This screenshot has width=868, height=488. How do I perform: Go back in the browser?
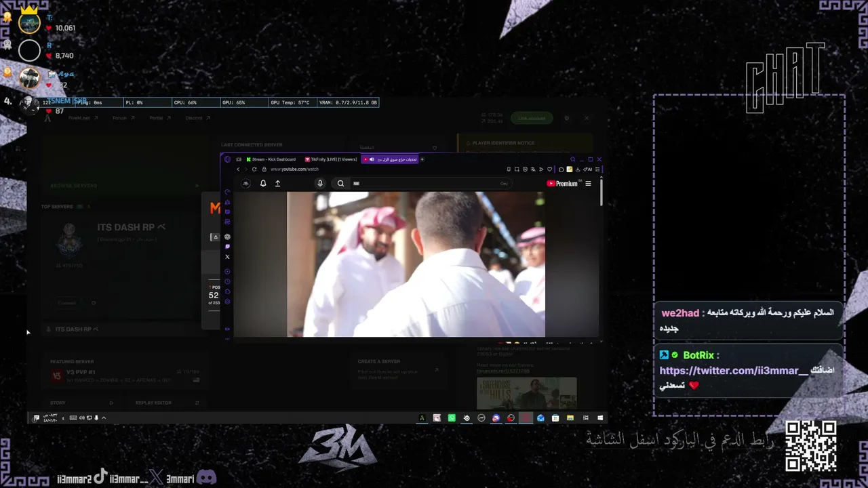click(238, 169)
